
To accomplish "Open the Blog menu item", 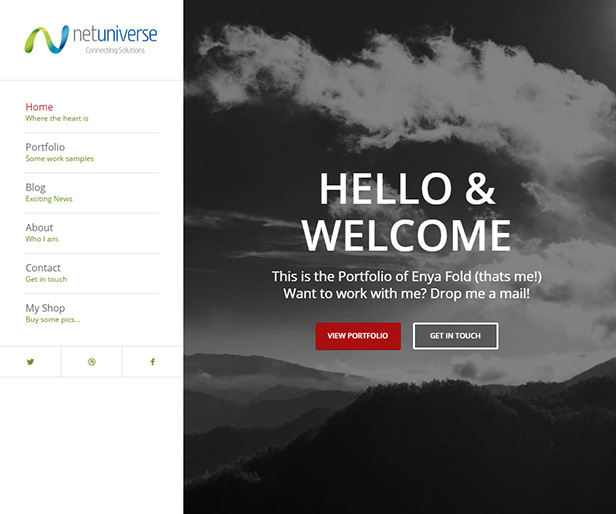I will tap(92, 193).
